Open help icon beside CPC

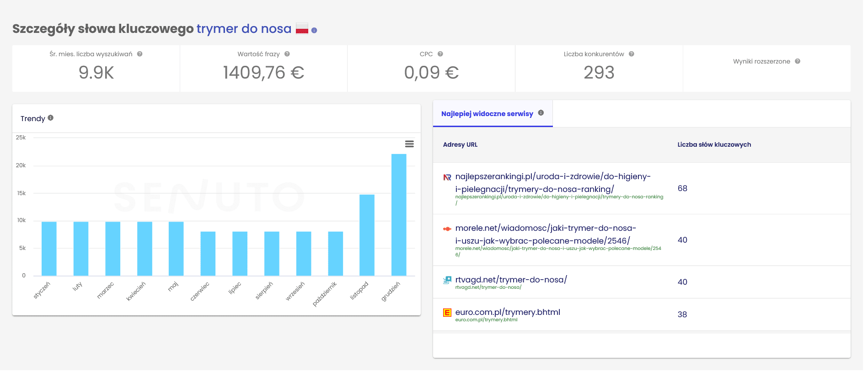pyautogui.click(x=440, y=54)
